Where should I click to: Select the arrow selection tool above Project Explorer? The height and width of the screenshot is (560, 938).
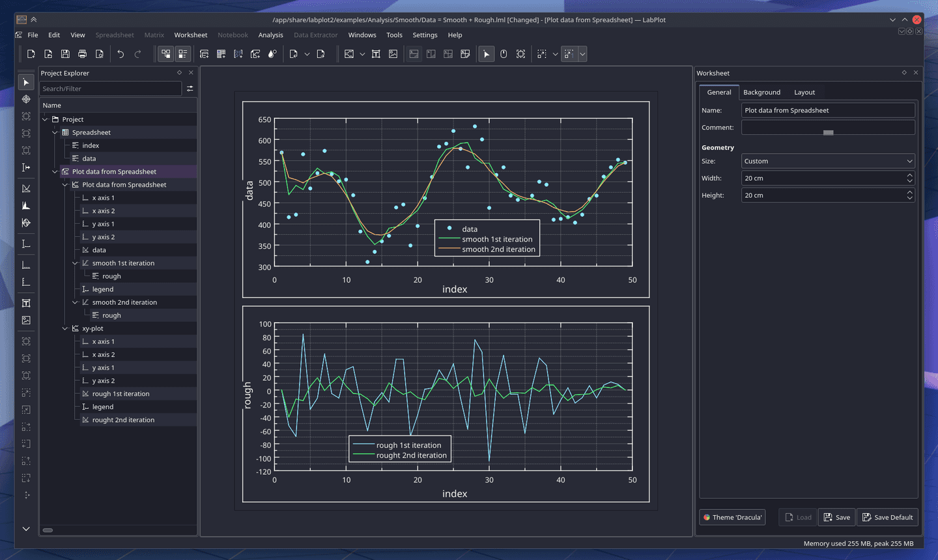(26, 81)
